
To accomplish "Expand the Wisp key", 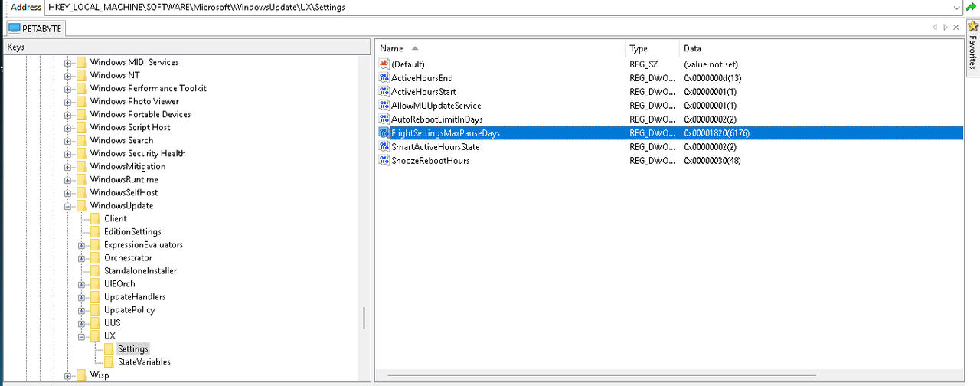I will click(68, 375).
